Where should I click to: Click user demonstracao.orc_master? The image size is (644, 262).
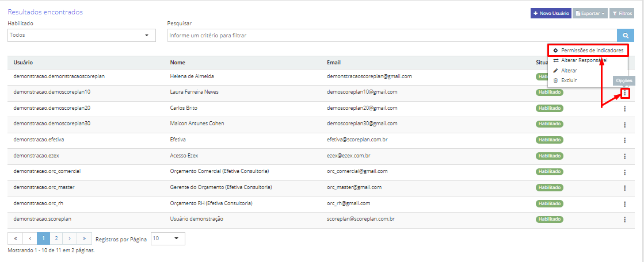44,187
